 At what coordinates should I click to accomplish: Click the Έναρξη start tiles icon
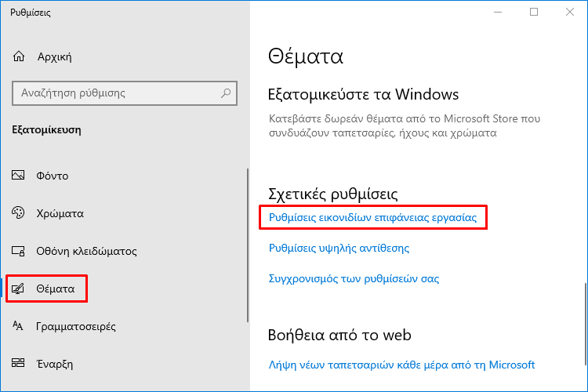point(18,363)
